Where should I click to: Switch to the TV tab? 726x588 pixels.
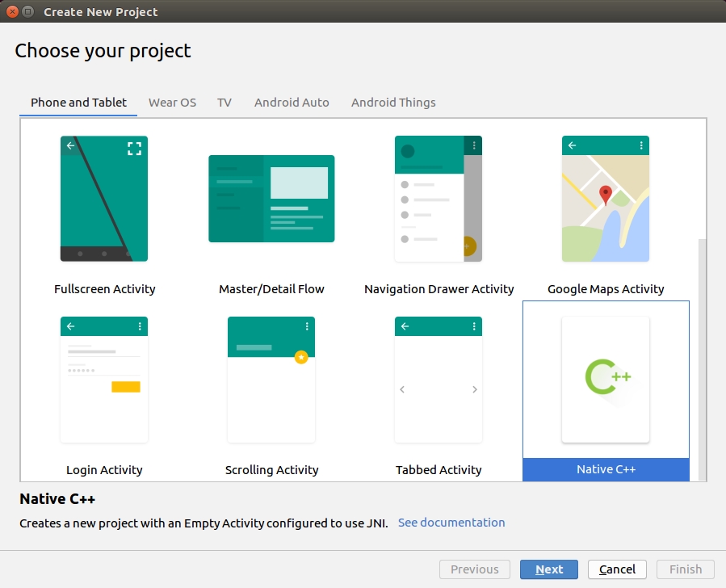click(225, 103)
